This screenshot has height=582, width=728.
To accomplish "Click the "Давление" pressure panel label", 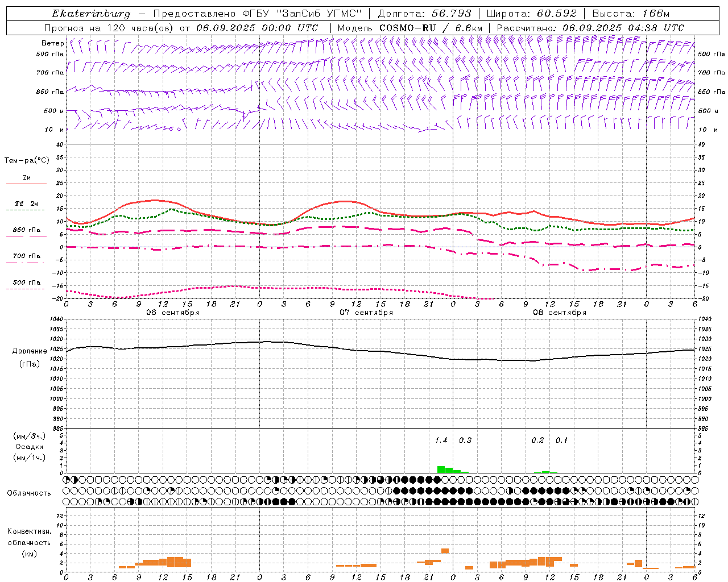I will coord(30,351).
